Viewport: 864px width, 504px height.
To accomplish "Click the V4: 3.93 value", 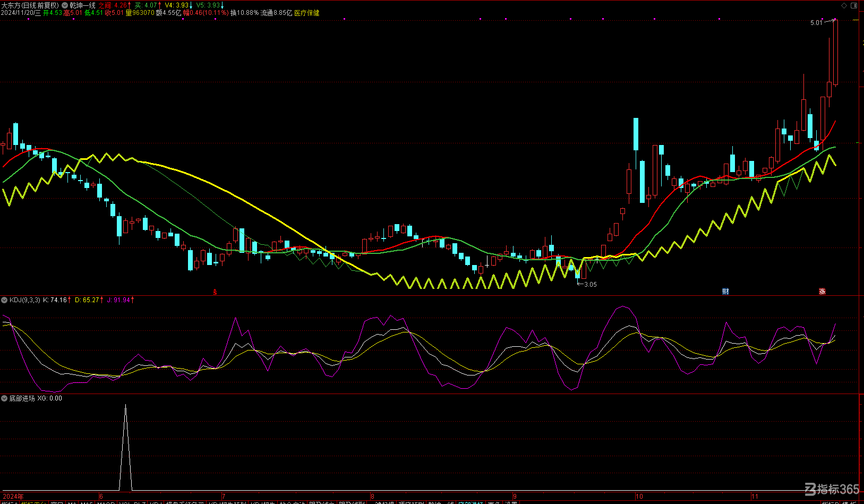I will click(x=177, y=5).
